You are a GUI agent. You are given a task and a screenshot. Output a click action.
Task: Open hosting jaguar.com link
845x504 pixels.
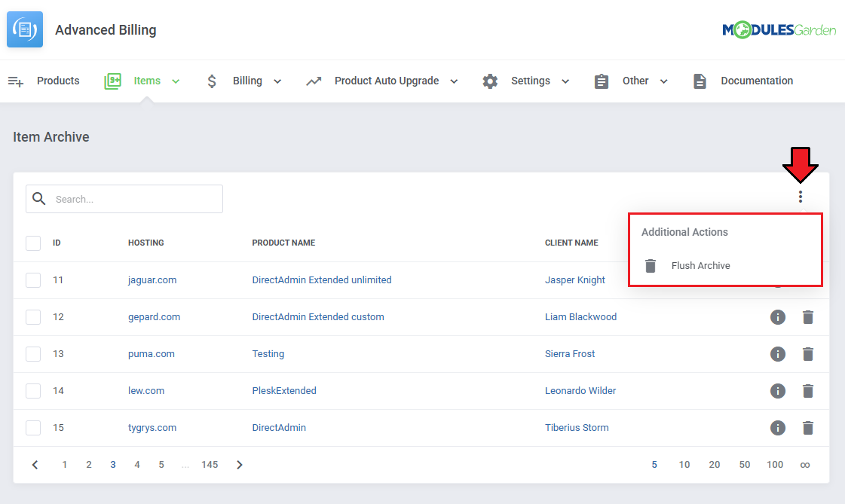152,280
